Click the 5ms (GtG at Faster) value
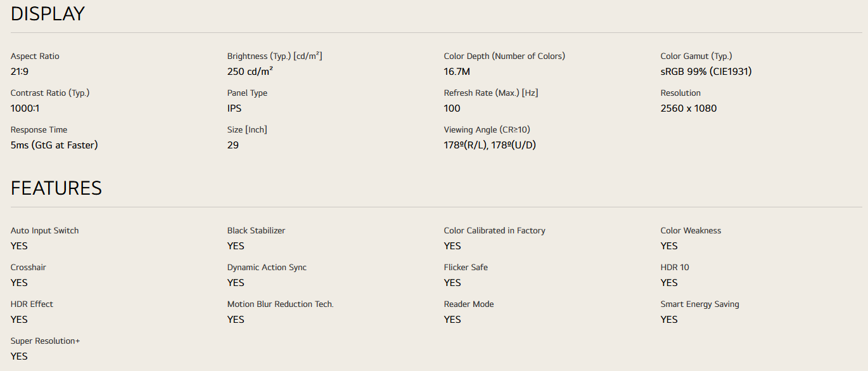The height and width of the screenshot is (371, 868). coord(54,145)
